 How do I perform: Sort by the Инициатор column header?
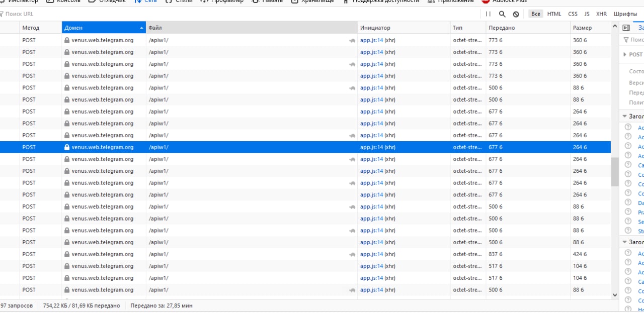tap(404, 28)
